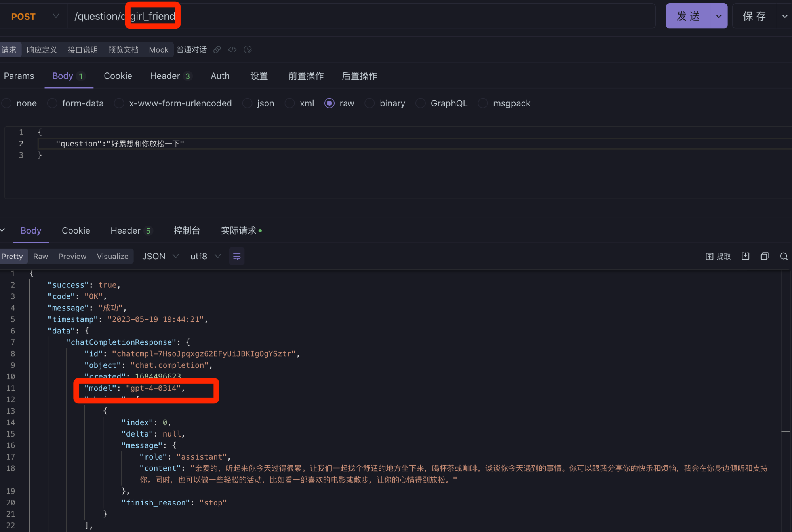Select the binary body type radio
This screenshot has width=792, height=532.
[x=369, y=103]
